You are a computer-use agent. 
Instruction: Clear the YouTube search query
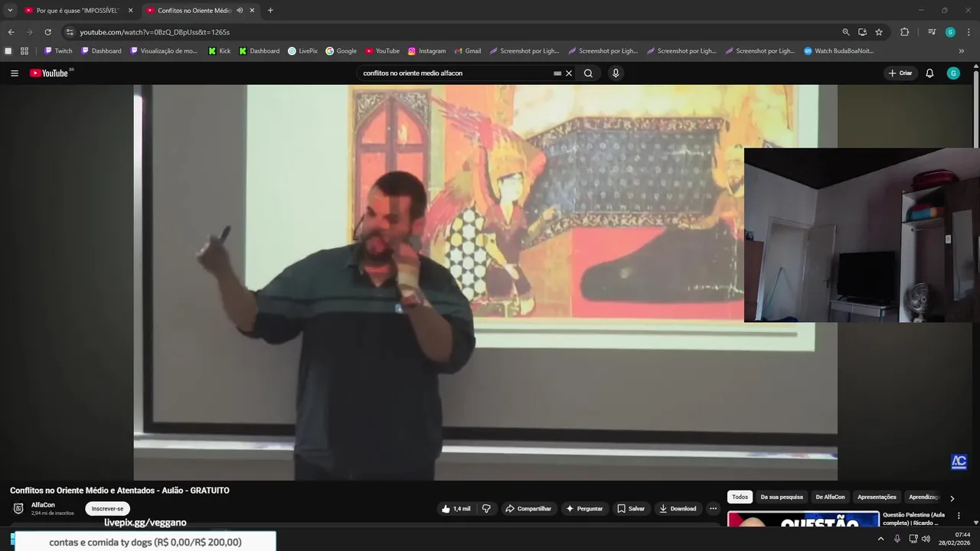click(569, 73)
